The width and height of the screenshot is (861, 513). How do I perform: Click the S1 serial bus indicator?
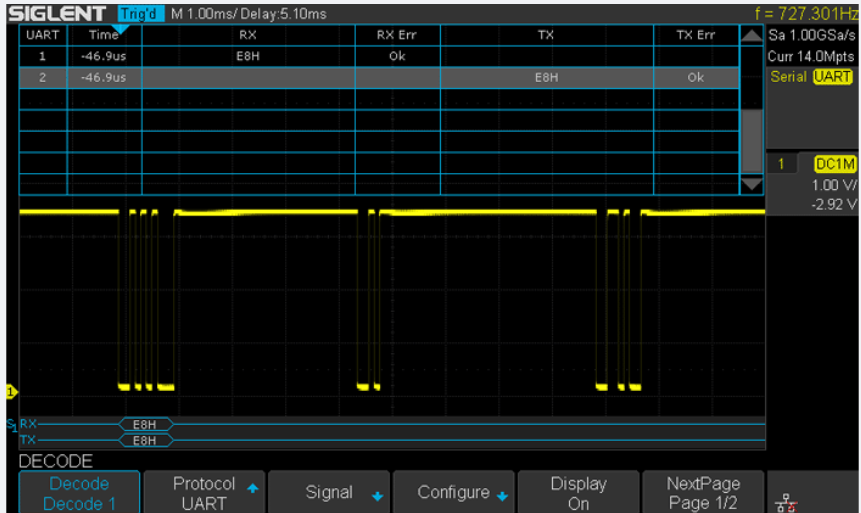12,425
